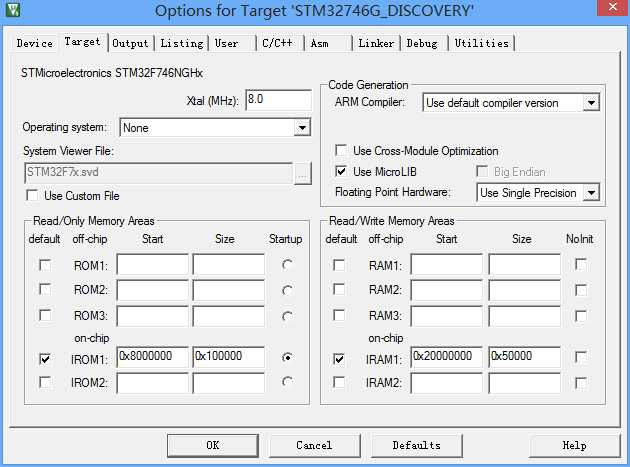Viewport: 630px width, 467px height.
Task: Enable NoInit for RAM3
Action: point(581,315)
